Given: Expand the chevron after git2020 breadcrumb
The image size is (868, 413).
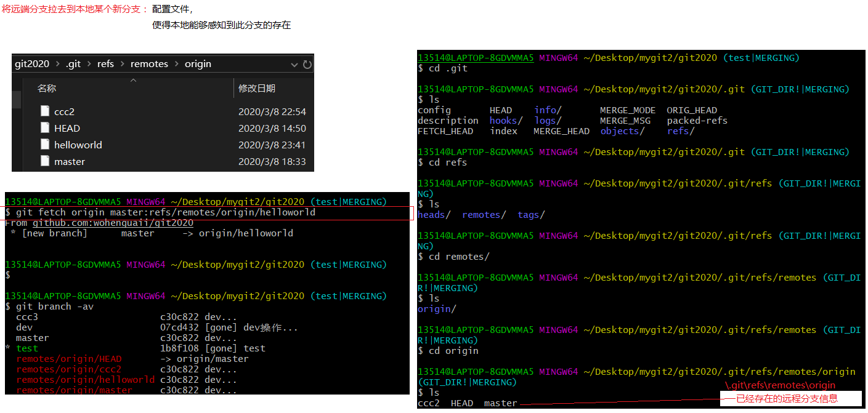Looking at the screenshot, I should point(57,64).
